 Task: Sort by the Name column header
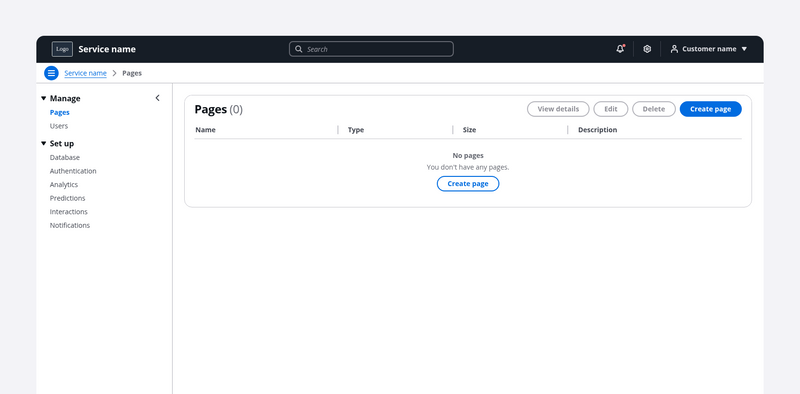pyautogui.click(x=206, y=130)
